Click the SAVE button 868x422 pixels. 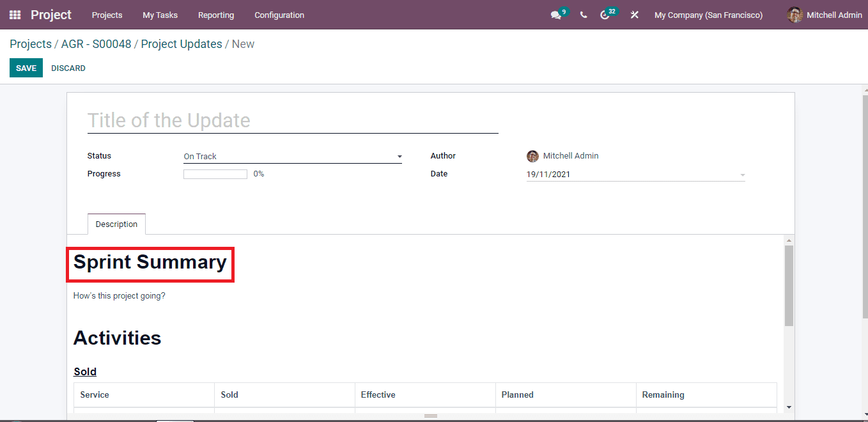[x=26, y=68]
